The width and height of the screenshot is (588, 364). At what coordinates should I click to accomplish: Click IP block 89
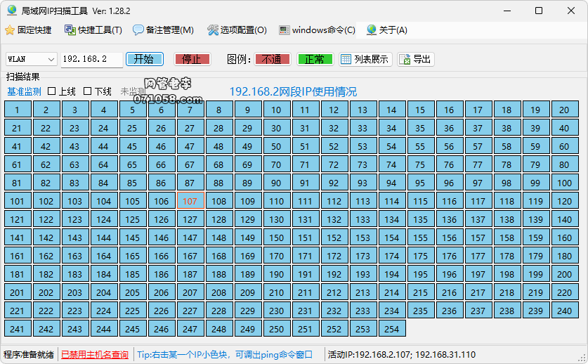tap(248, 183)
